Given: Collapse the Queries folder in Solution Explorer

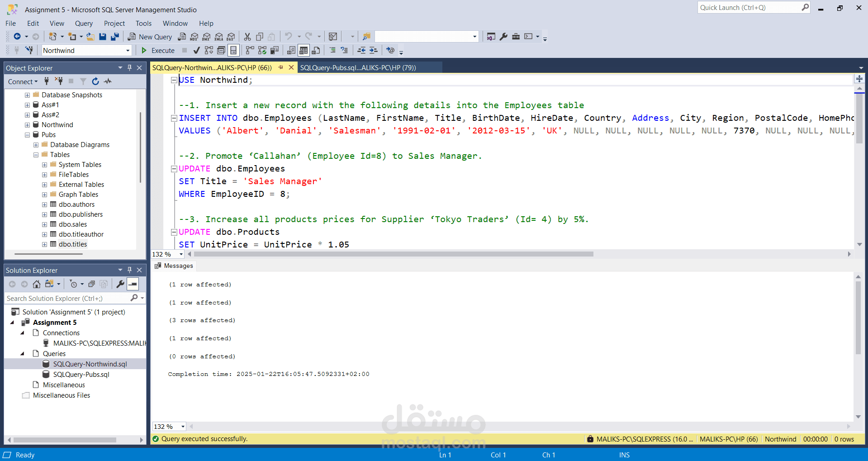Looking at the screenshot, I should click(22, 354).
